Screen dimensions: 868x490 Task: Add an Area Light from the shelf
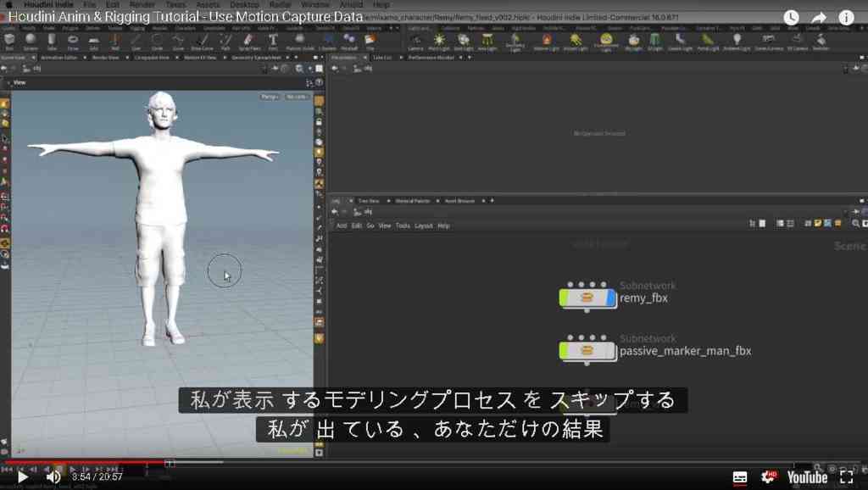[x=487, y=41]
